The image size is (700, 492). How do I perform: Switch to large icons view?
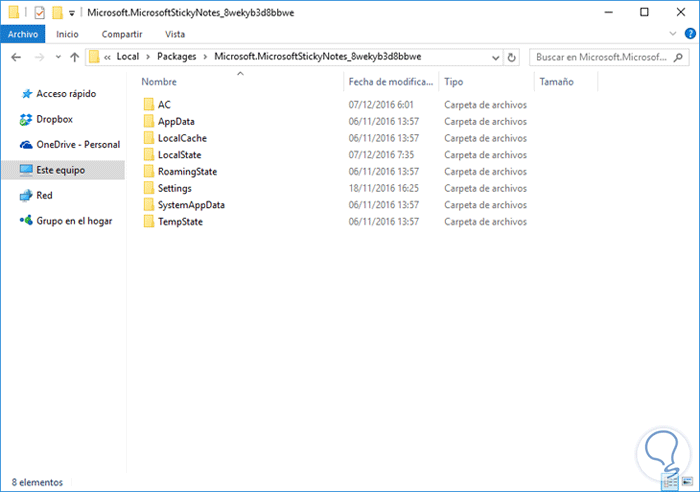coord(687,482)
